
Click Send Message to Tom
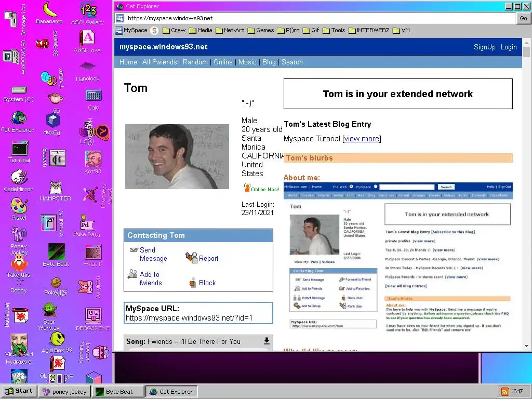(x=148, y=254)
